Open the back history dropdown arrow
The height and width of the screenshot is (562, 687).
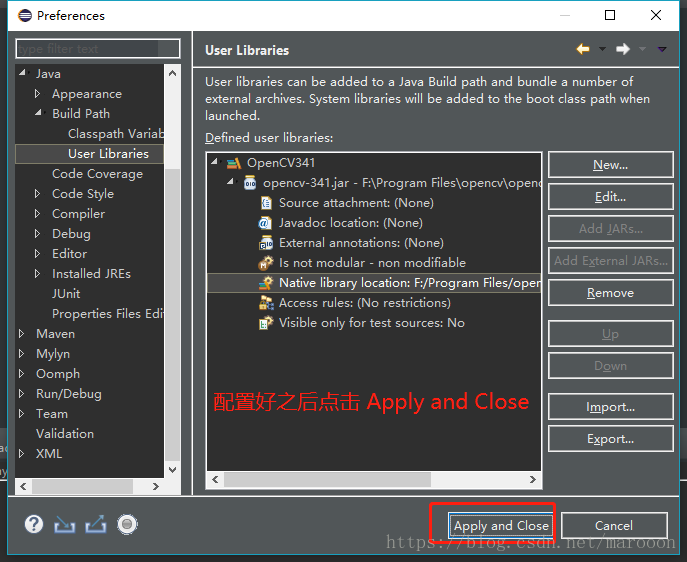tap(602, 49)
